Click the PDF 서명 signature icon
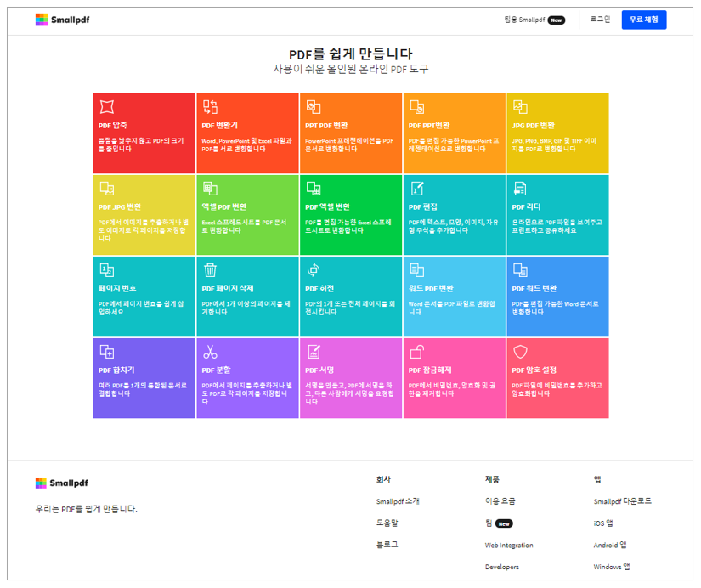 pos(314,352)
